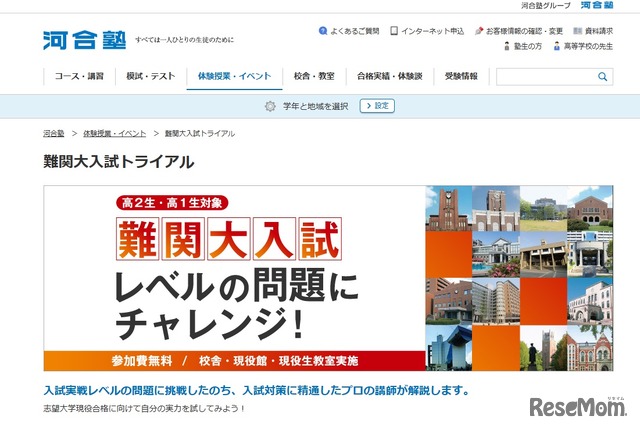Click the 高2生・高1生対象 red badge

tap(172, 203)
